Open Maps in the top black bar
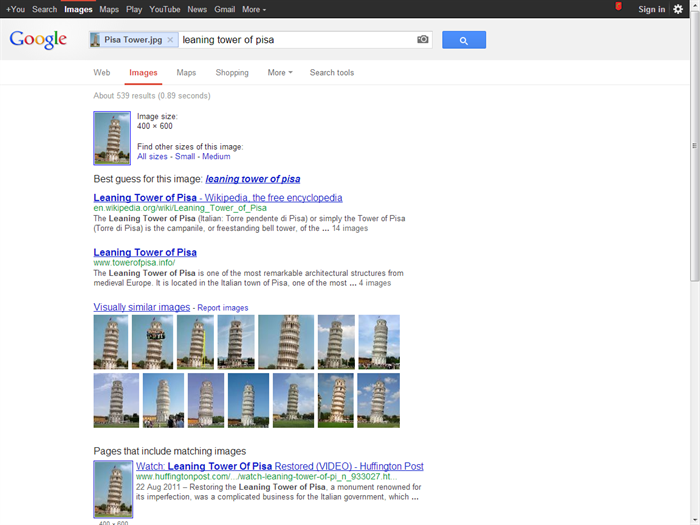The height and width of the screenshot is (525, 700). pos(109,9)
